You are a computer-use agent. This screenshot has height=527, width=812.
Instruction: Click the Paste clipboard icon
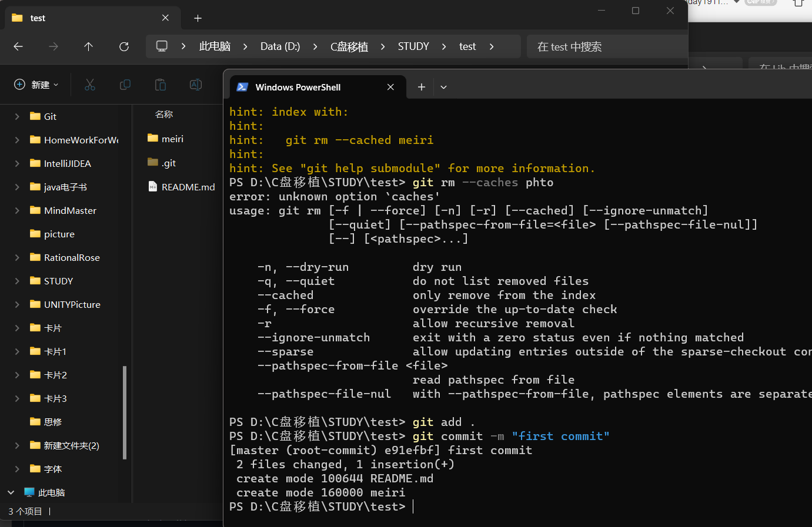pyautogui.click(x=161, y=85)
